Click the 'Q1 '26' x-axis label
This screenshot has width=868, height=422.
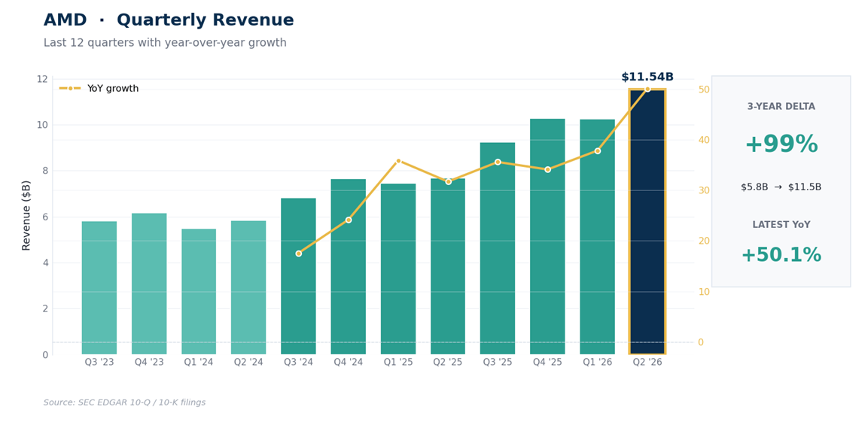597,363
